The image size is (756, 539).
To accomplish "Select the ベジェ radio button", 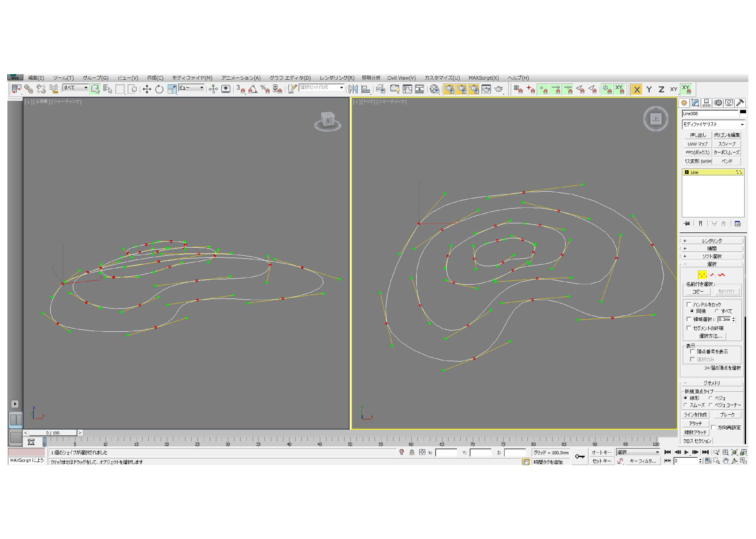I will coord(711,398).
